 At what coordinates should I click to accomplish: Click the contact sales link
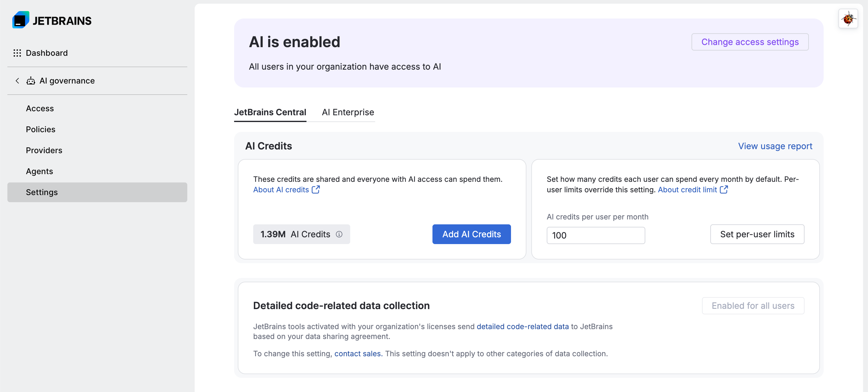[358, 353]
